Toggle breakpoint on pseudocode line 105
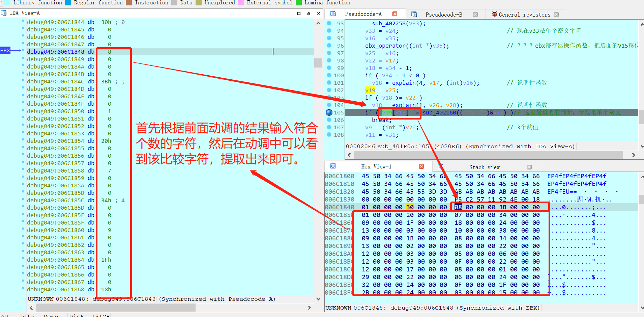 [x=329, y=112]
